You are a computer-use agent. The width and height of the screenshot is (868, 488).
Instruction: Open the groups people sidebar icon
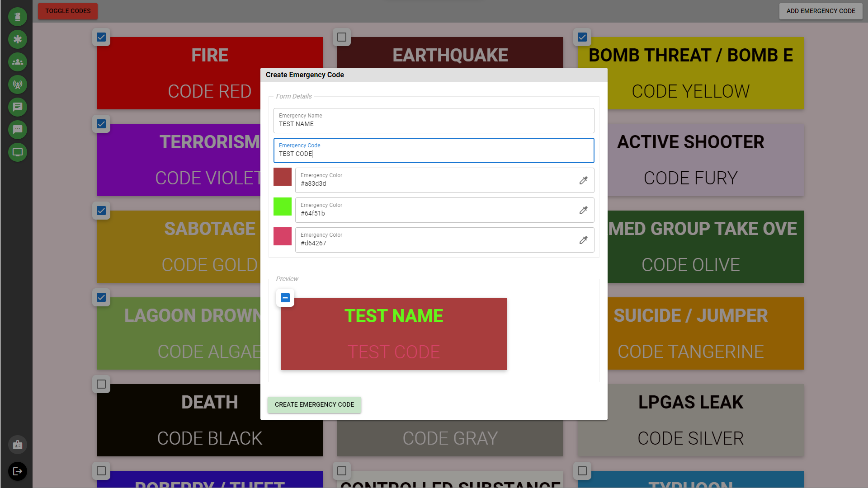[18, 62]
